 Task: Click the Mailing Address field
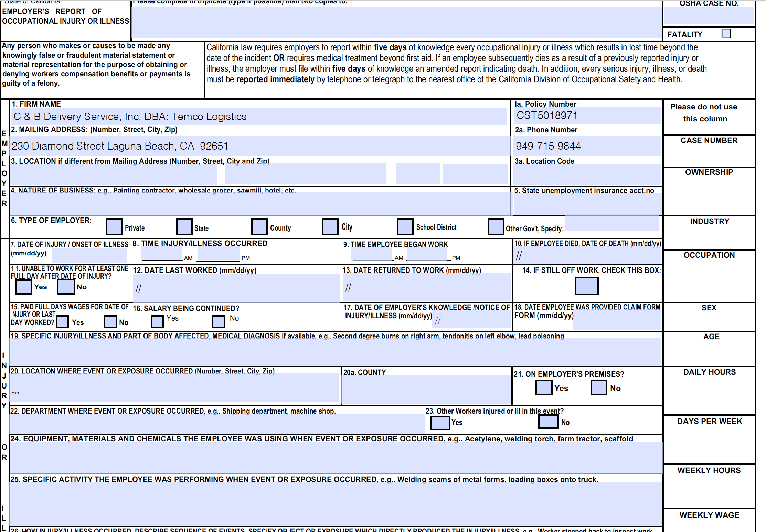(260, 146)
